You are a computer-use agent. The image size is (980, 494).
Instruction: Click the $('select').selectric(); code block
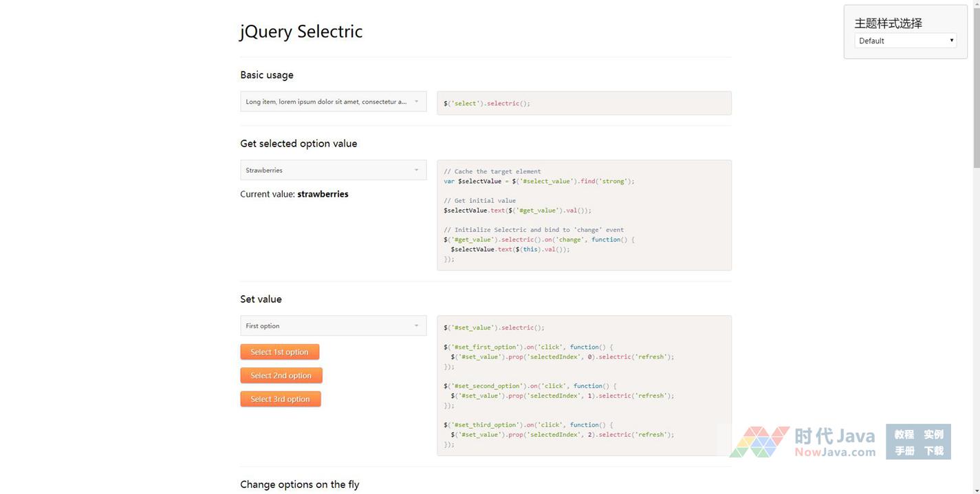583,103
